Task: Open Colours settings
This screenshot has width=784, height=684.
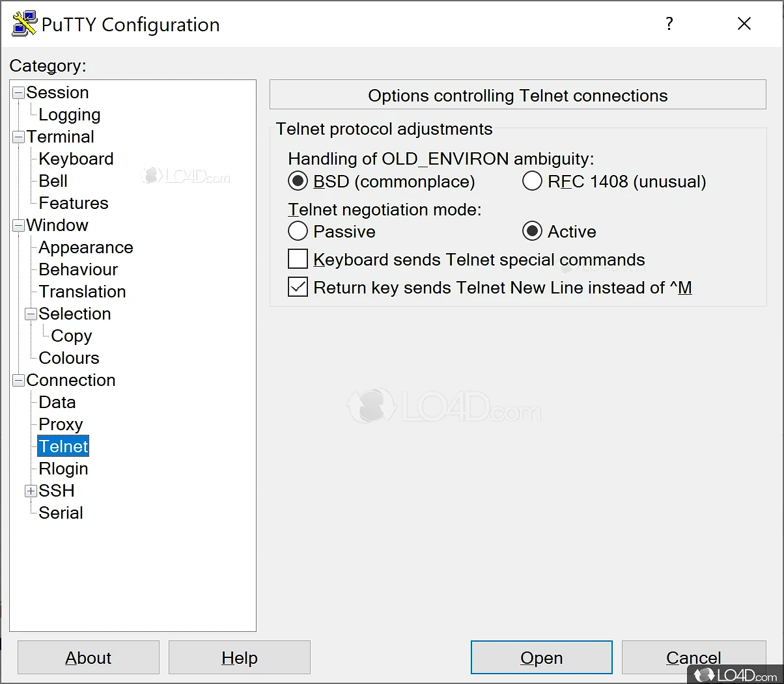Action: [x=69, y=358]
